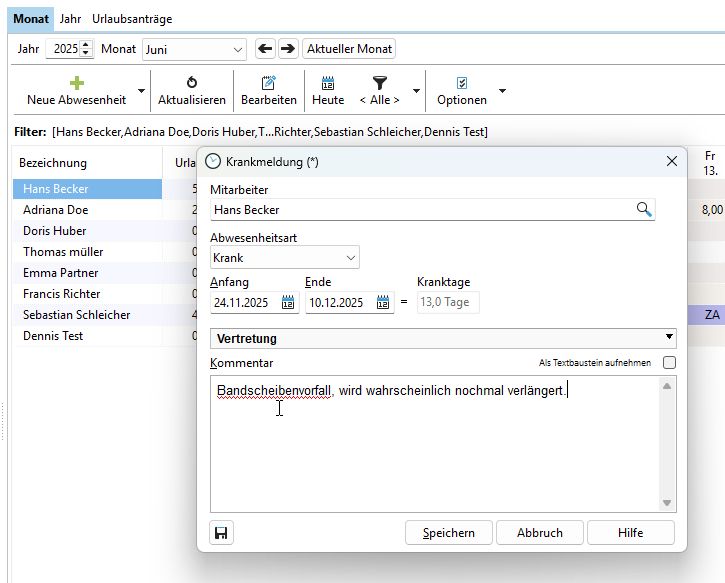Screen dimensions: 725x583
Task: Click the Aktualisieren refresh icon
Action: coord(192,83)
